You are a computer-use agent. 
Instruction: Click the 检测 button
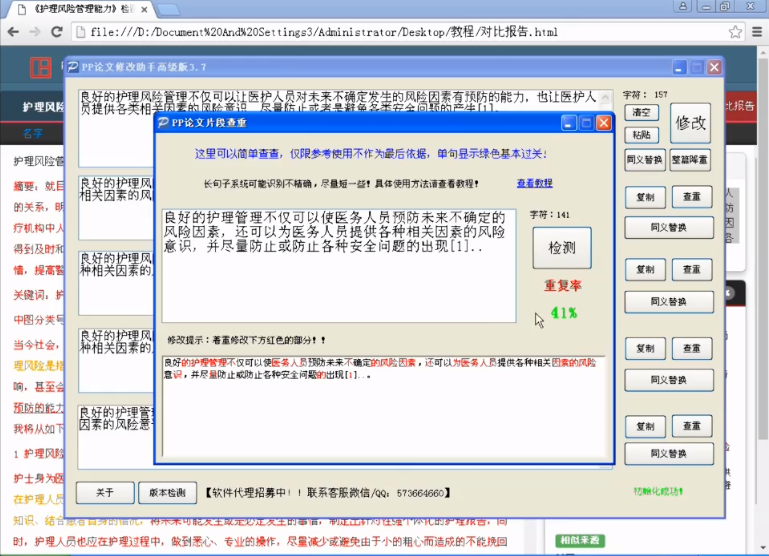pyautogui.click(x=562, y=248)
